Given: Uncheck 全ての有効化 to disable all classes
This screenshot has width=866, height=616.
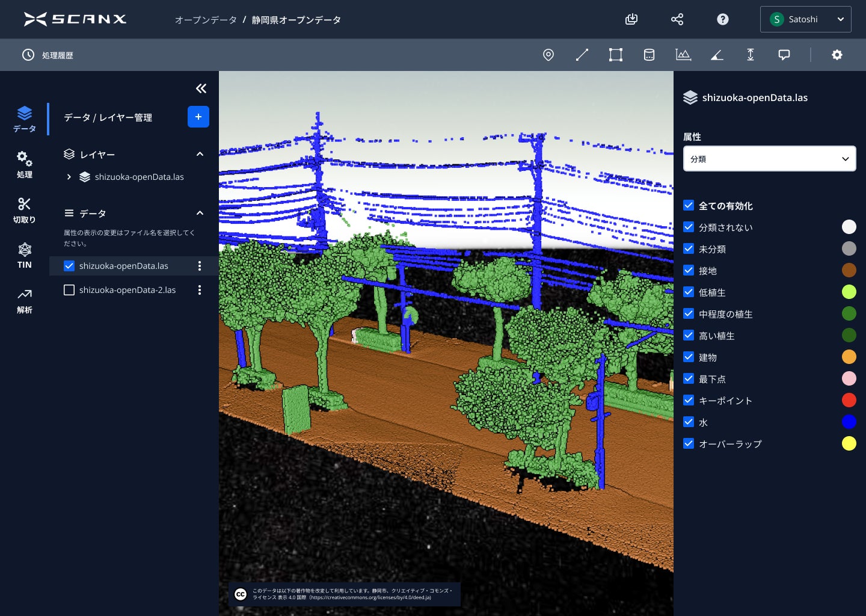Looking at the screenshot, I should coord(689,205).
